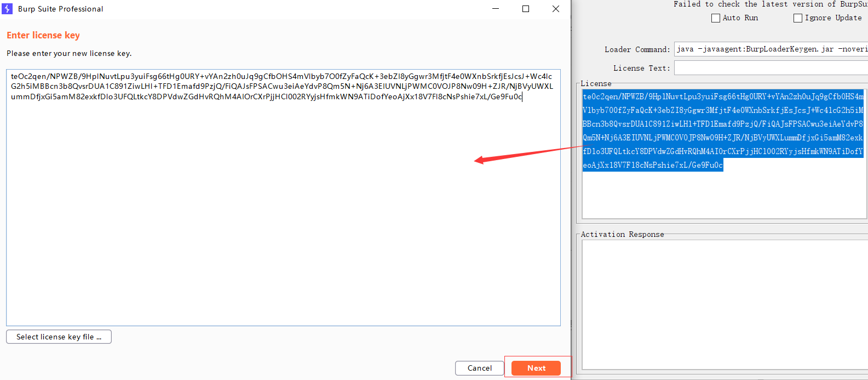Screen dimensions: 868x380
Task: Click the Activation Response text box
Action: click(x=725, y=305)
